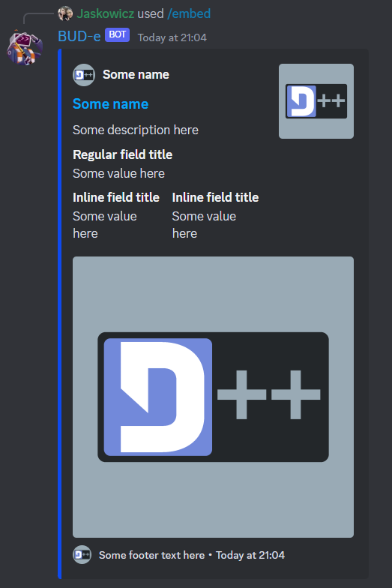Click Jaskowicz's small reply avatar
The width and height of the screenshot is (392, 588).
point(65,13)
